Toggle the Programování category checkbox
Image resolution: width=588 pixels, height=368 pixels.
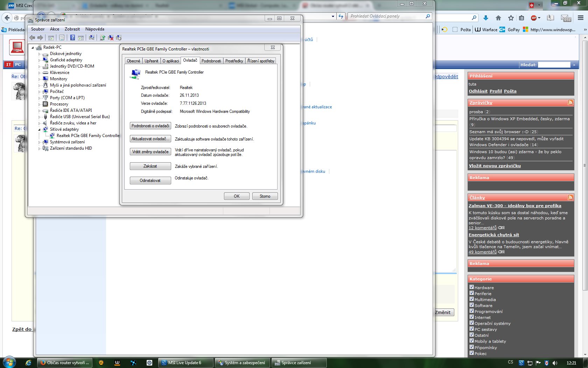pyautogui.click(x=471, y=311)
